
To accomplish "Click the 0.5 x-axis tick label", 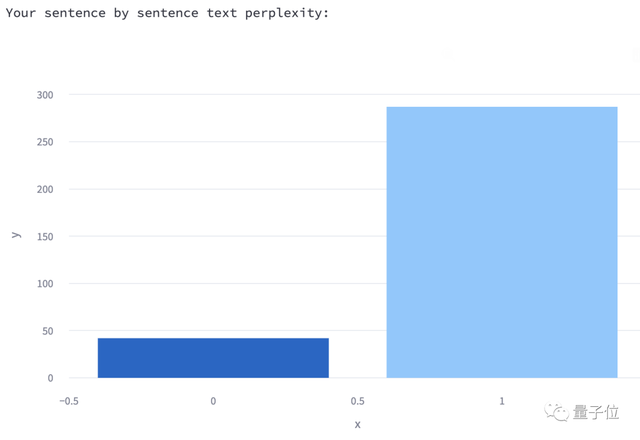I will coord(357,401).
